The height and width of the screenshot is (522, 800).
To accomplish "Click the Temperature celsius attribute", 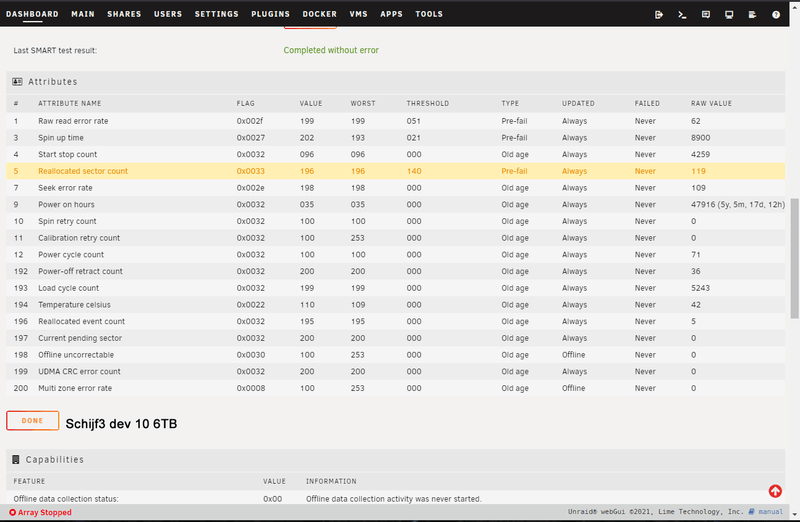I will (x=74, y=305).
